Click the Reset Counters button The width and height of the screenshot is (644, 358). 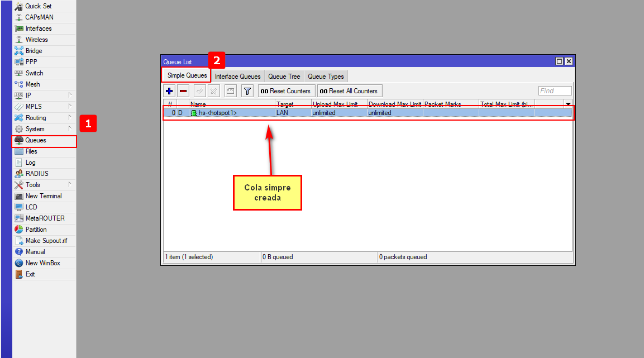click(x=285, y=91)
